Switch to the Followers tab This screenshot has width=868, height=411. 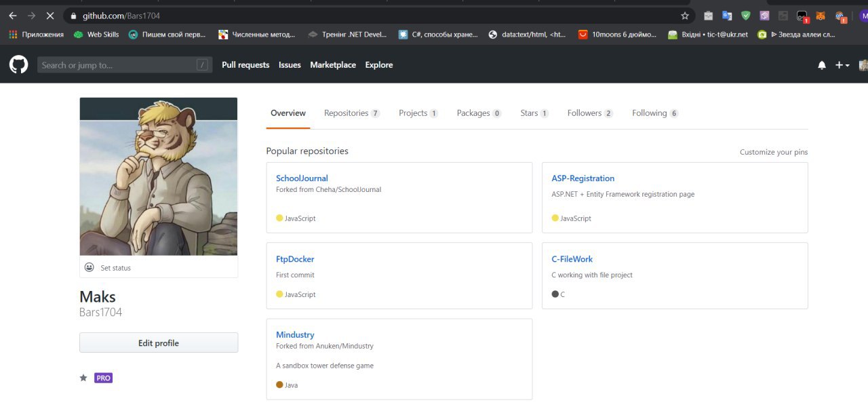tap(590, 113)
